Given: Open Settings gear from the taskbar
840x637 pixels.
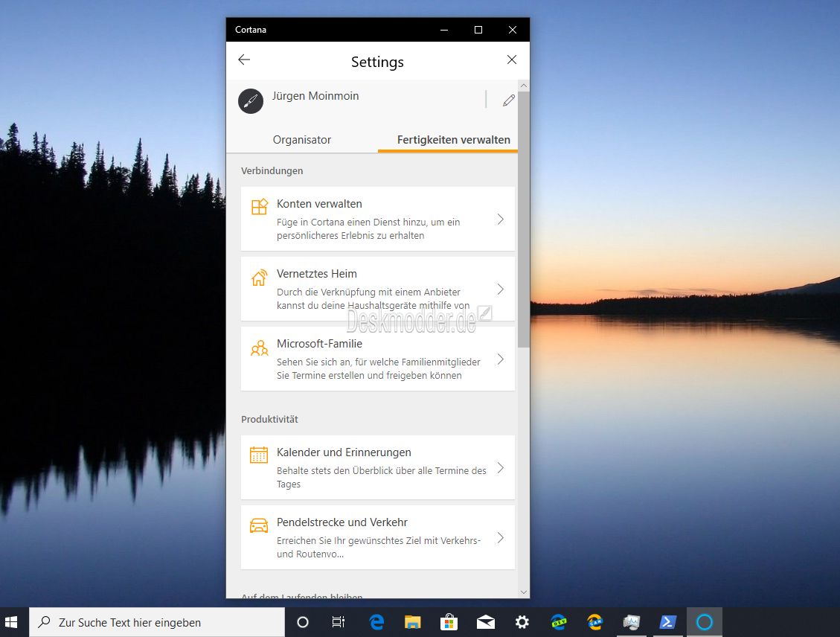Looking at the screenshot, I should pyautogui.click(x=522, y=622).
